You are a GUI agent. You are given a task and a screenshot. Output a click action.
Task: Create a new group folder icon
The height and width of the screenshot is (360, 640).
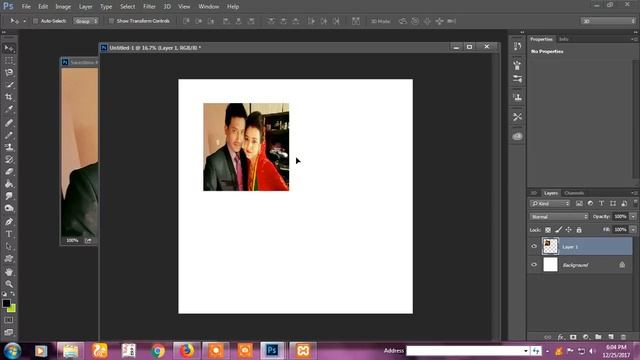(598, 337)
